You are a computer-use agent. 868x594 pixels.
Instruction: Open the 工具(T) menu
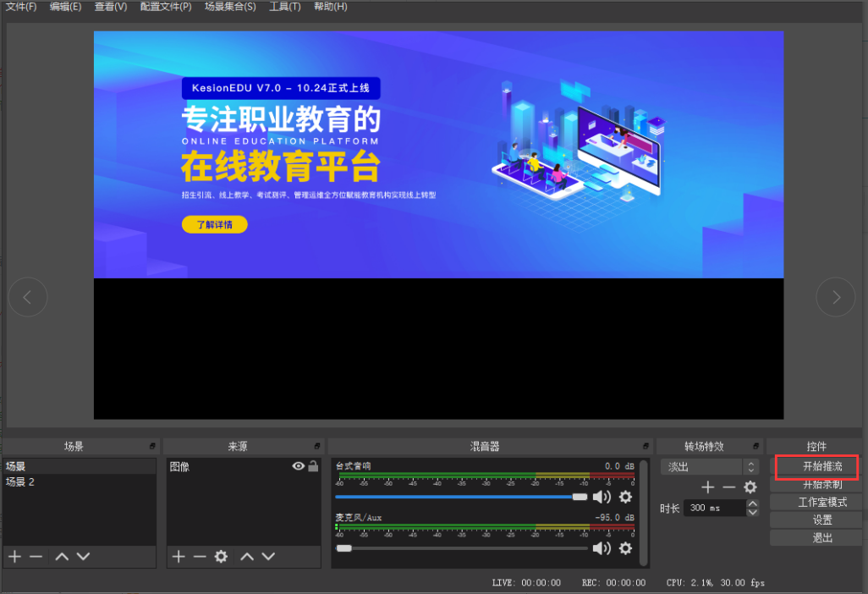[284, 7]
